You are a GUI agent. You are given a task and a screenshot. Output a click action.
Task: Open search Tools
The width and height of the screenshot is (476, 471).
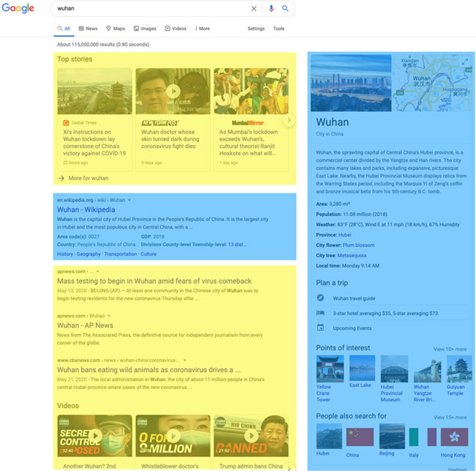(x=279, y=29)
